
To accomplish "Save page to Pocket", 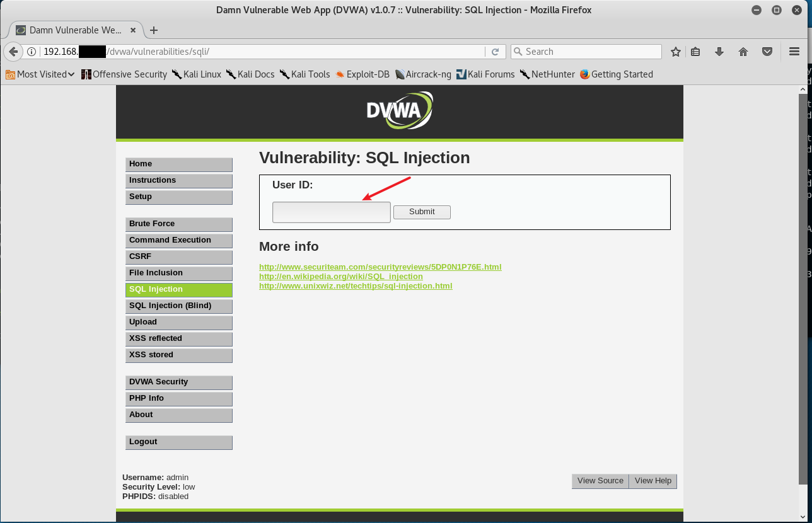I will click(767, 52).
